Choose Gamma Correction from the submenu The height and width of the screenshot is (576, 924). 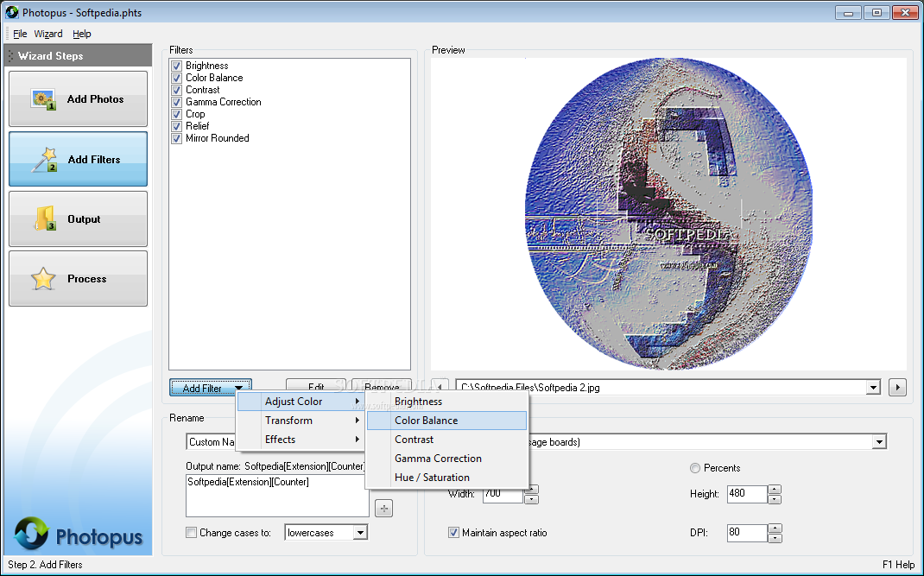[446, 458]
